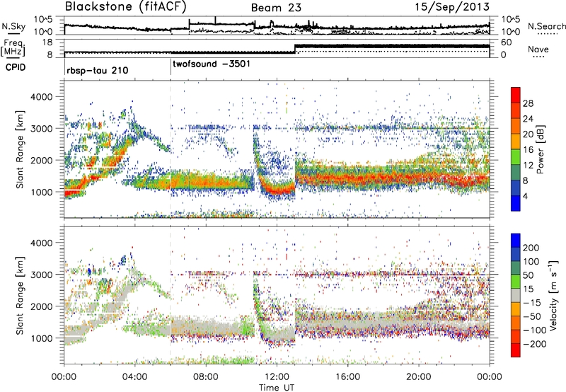Click the 'Beam 23' label
This screenshot has width=566, height=392.
tap(276, 8)
